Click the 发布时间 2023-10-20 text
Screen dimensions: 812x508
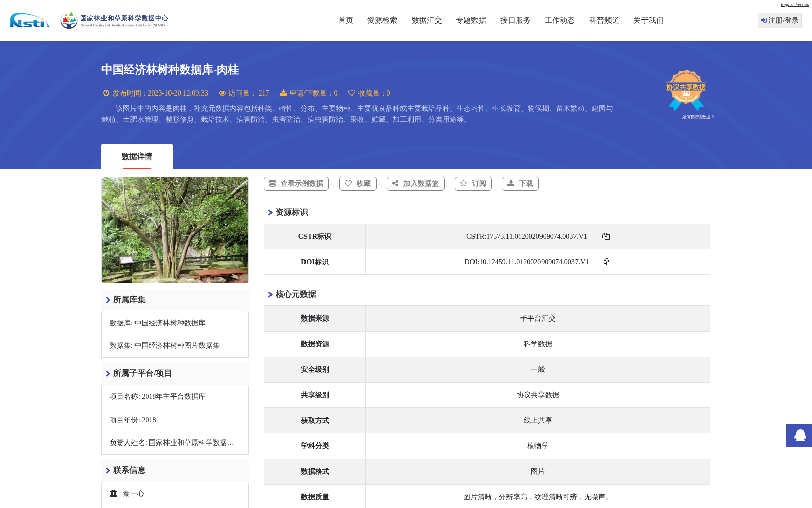tap(160, 93)
